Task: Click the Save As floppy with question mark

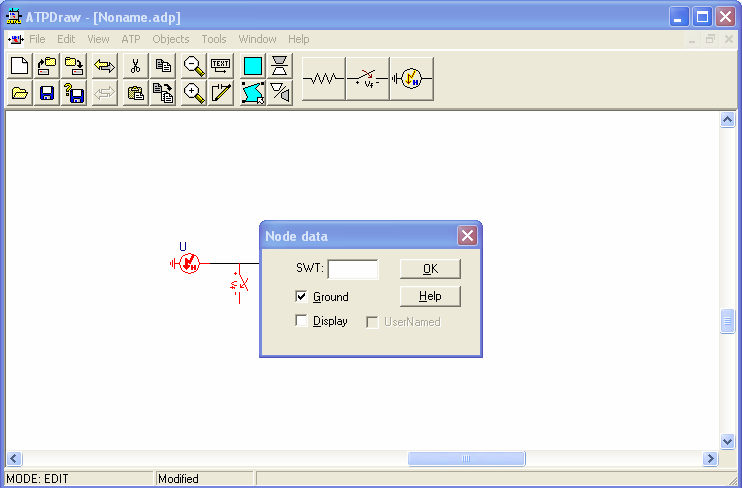Action: coord(74,93)
